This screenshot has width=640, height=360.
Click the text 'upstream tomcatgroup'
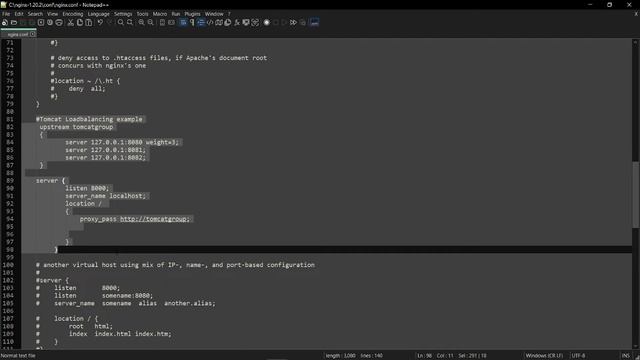pos(76,127)
